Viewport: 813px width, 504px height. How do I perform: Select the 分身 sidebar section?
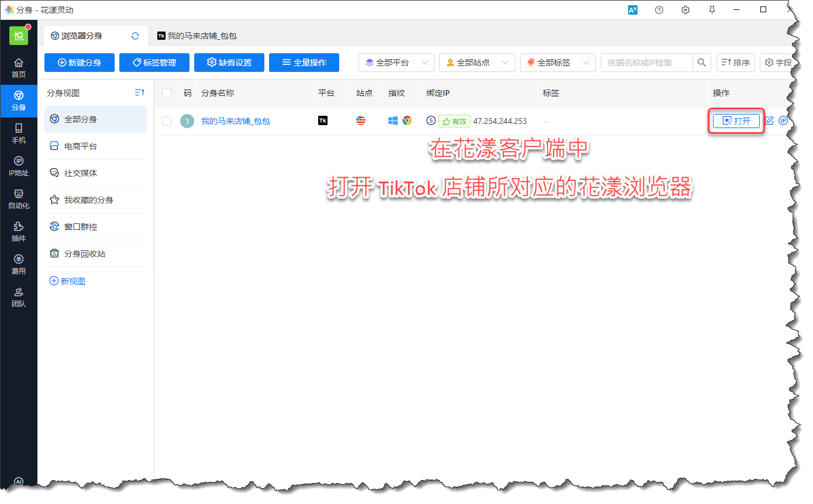19,101
